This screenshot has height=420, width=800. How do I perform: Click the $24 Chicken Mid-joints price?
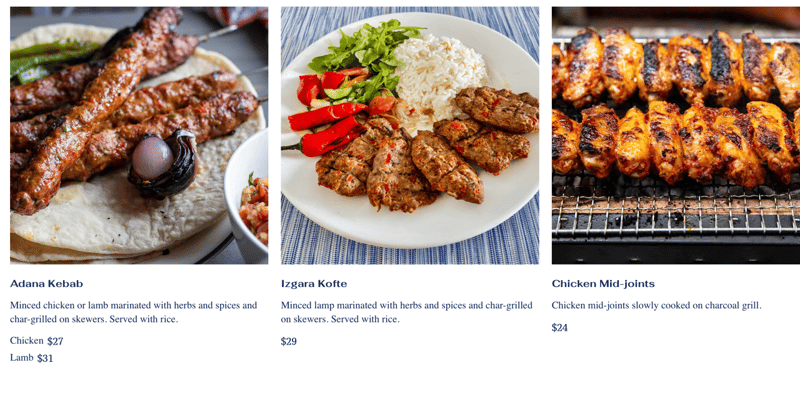560,328
